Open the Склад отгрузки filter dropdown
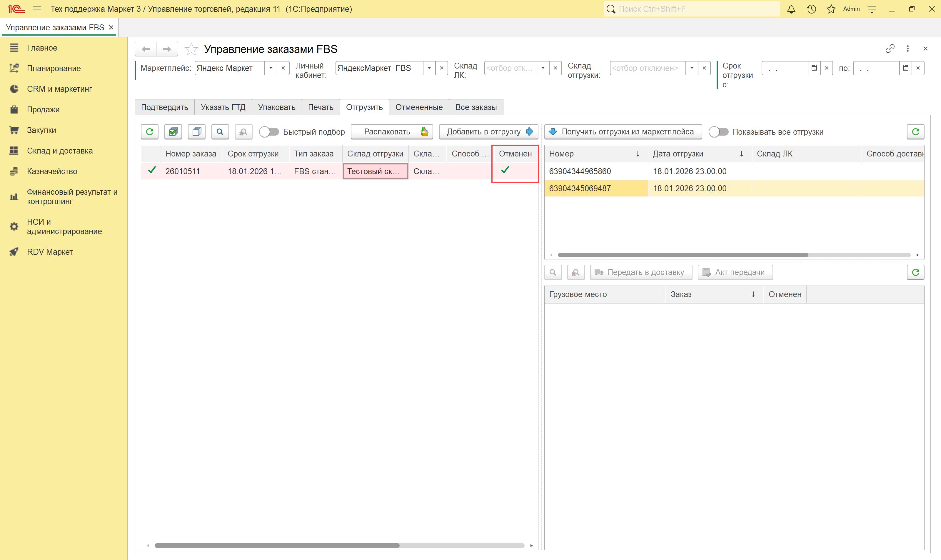 (x=692, y=68)
